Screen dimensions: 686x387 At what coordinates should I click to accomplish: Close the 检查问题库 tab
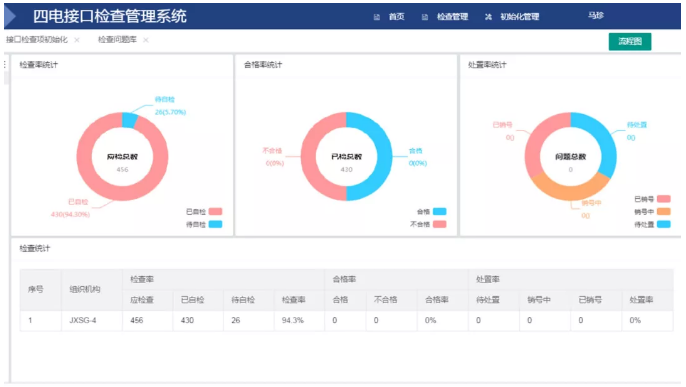(146, 40)
